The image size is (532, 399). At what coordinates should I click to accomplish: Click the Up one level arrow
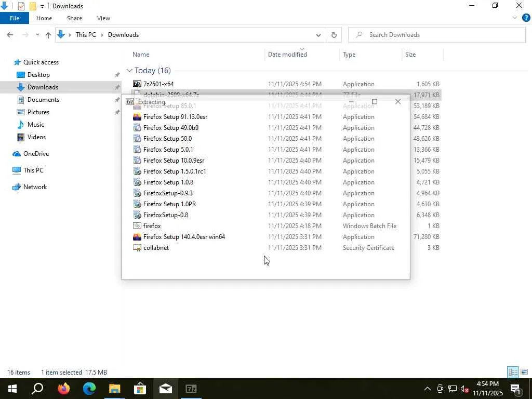48,35
